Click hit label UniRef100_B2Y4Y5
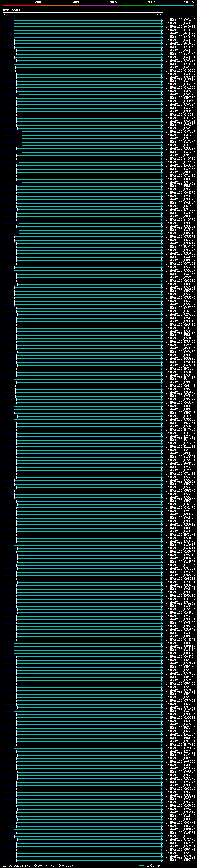This screenshot has height=868, width=197. click(x=180, y=437)
